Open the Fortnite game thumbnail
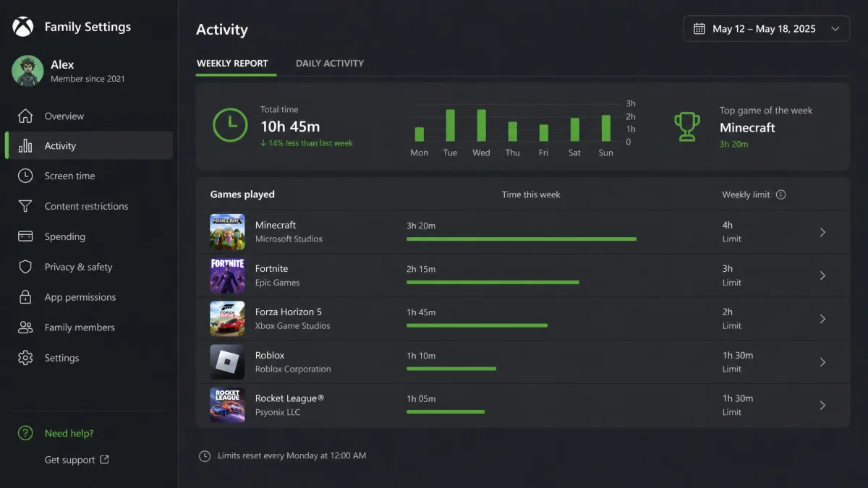Image resolution: width=868 pixels, height=488 pixels. pyautogui.click(x=227, y=275)
